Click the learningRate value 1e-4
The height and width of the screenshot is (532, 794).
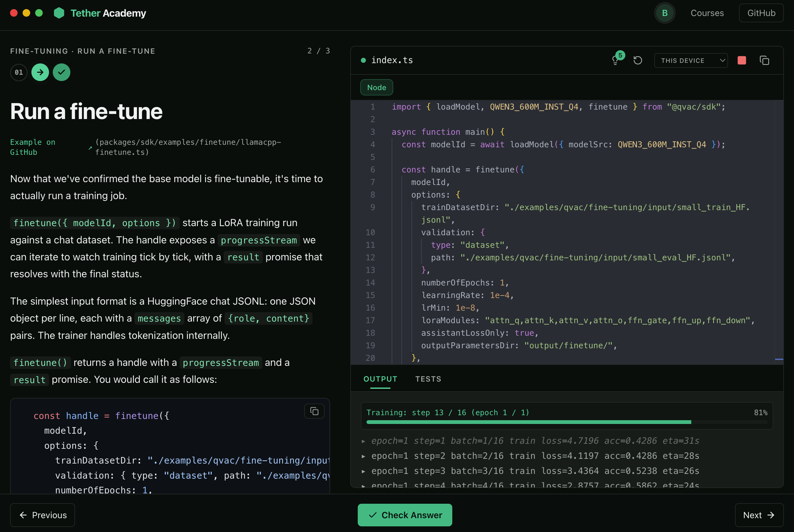click(x=499, y=295)
